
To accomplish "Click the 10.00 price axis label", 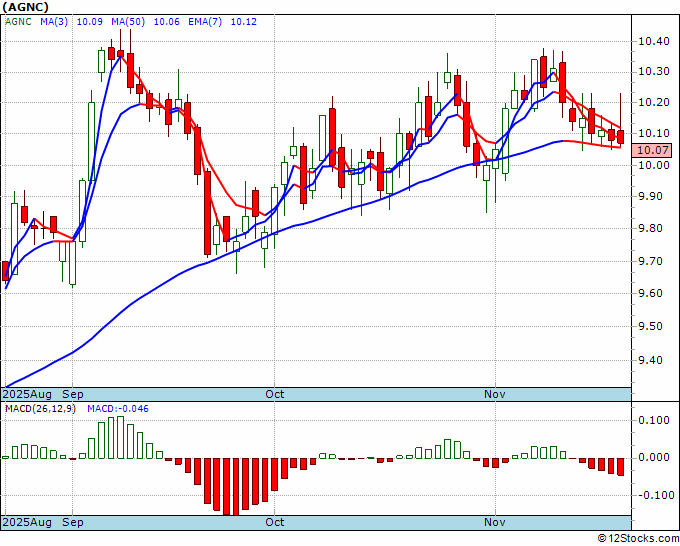I will [x=654, y=165].
